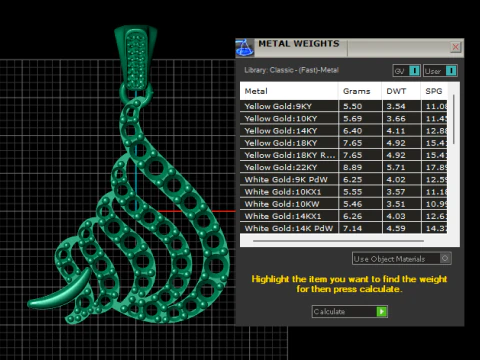
Task: Click the SPG column header
Action: [434, 91]
